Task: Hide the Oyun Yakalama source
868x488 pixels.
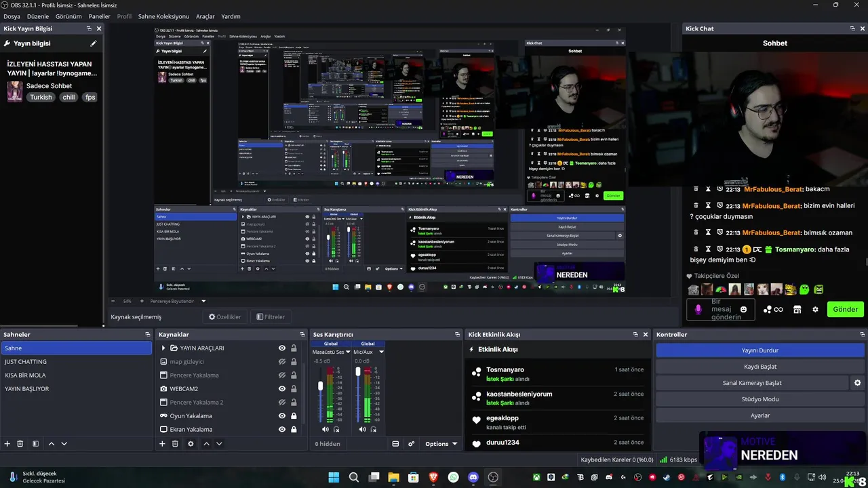Action: point(282,415)
